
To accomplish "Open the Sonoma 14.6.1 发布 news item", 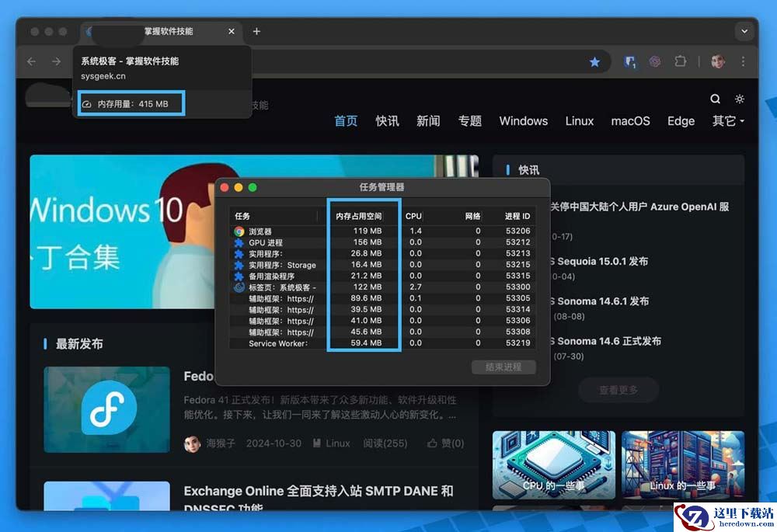I will 599,301.
